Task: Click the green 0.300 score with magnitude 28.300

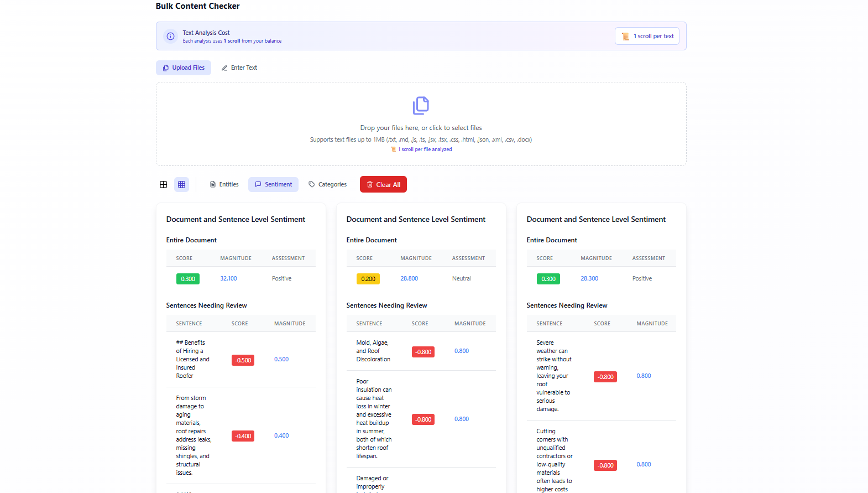Action: click(548, 279)
